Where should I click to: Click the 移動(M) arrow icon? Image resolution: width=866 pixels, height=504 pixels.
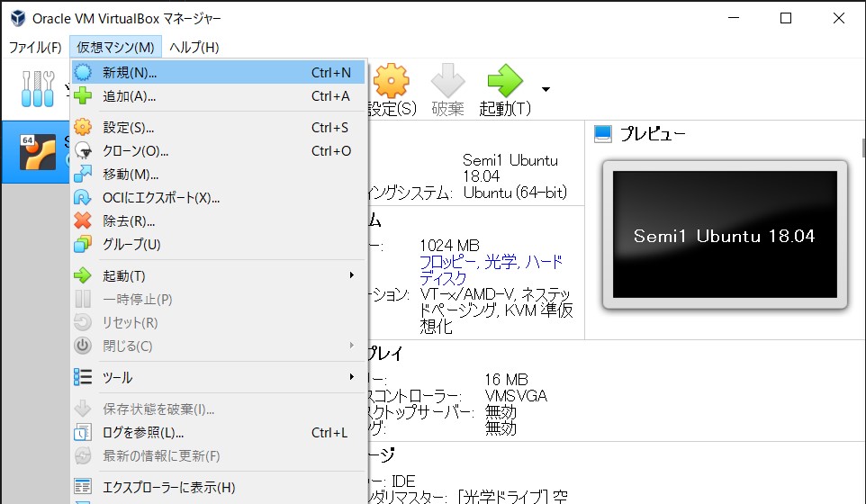(83, 174)
